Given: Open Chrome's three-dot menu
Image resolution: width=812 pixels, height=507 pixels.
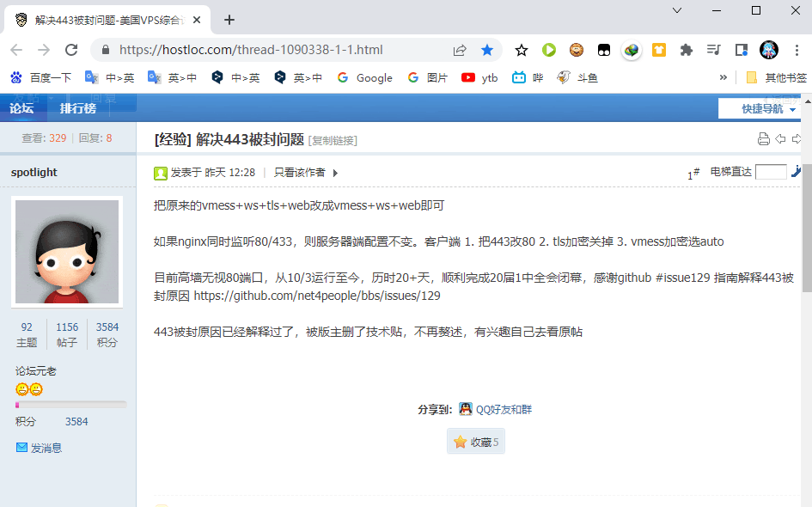Looking at the screenshot, I should tap(797, 50).
